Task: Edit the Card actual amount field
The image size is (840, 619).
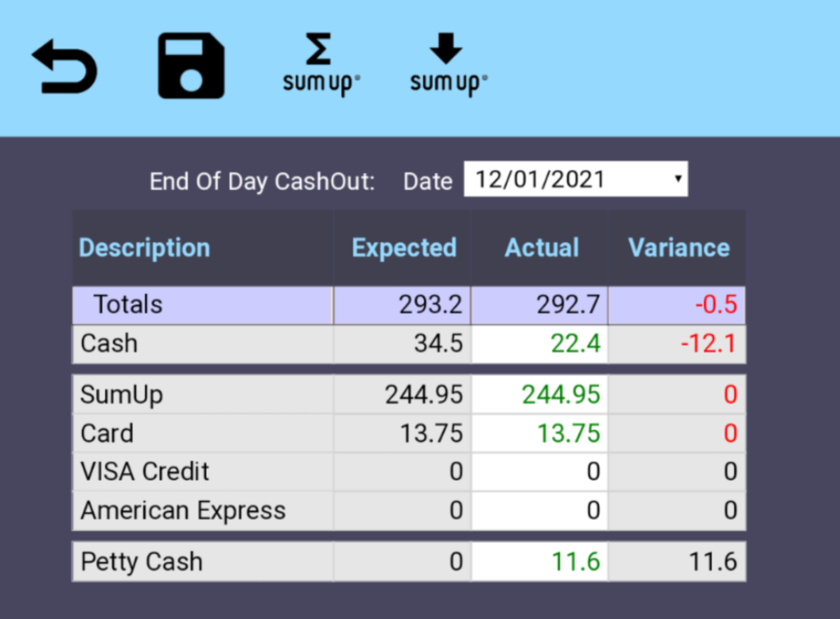Action: (x=540, y=434)
